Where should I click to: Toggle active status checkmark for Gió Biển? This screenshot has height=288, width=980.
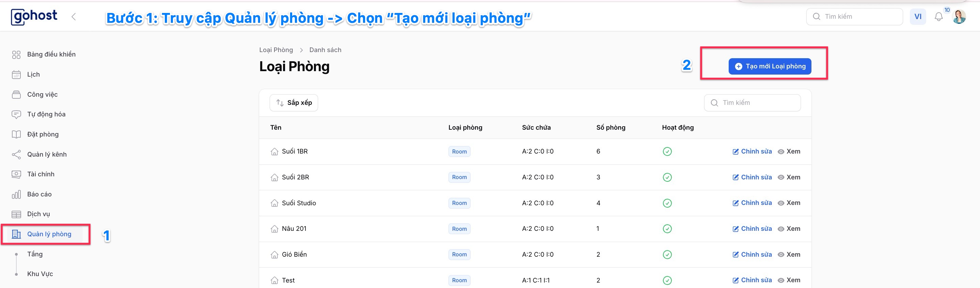(667, 255)
